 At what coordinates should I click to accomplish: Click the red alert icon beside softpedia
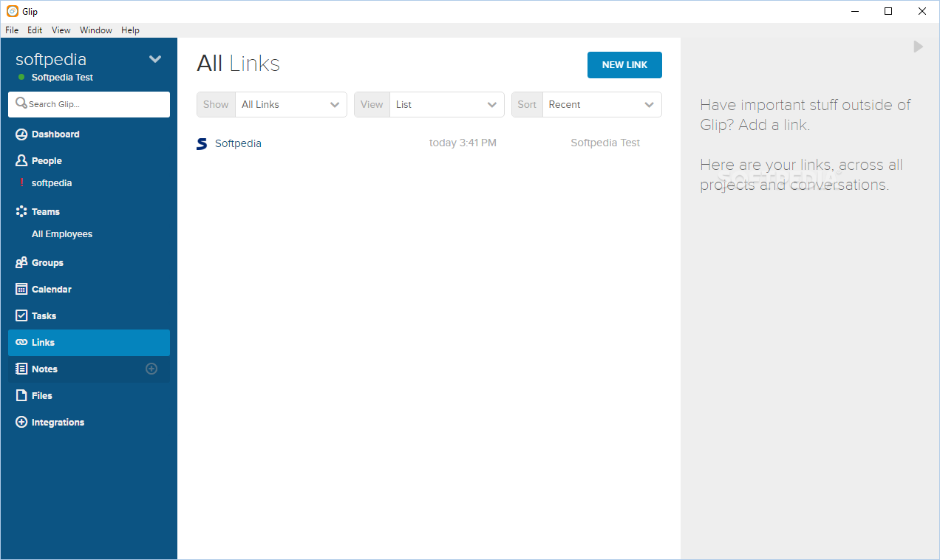click(x=21, y=183)
